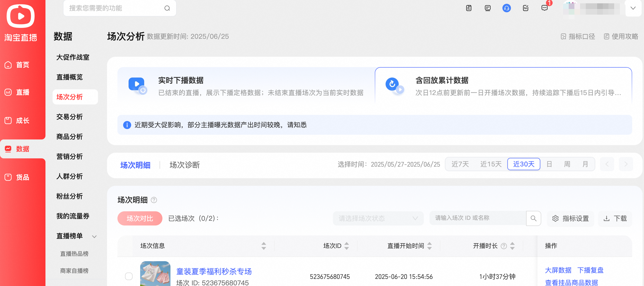Choose the 含回放累计数据 data mode card
Screen dimensions: 644x286
[x=503, y=86]
